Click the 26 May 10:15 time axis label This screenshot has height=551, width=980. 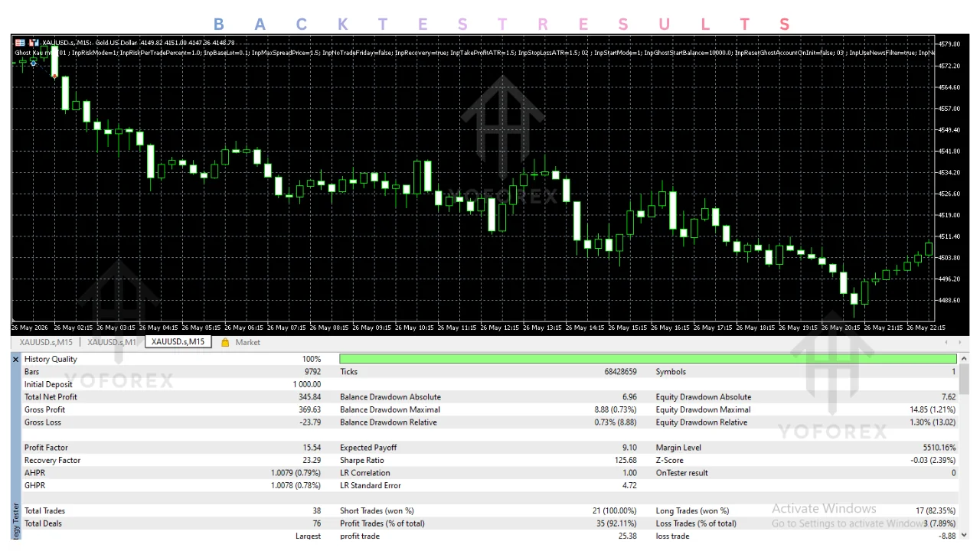coord(413,328)
